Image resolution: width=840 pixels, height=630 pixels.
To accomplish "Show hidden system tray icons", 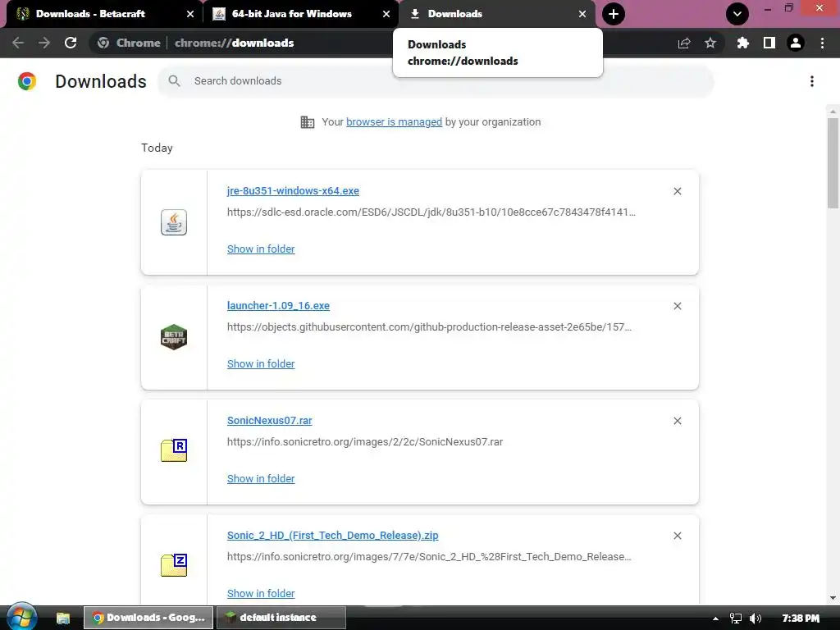I will [715, 619].
